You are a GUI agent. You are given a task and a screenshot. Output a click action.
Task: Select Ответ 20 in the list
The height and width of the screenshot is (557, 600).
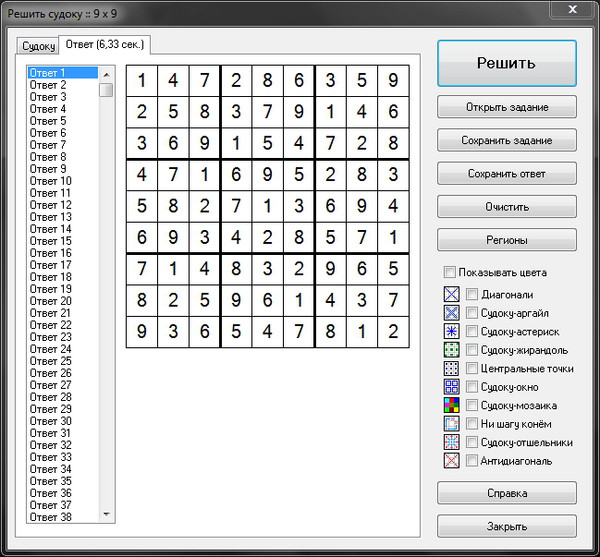pos(63,301)
